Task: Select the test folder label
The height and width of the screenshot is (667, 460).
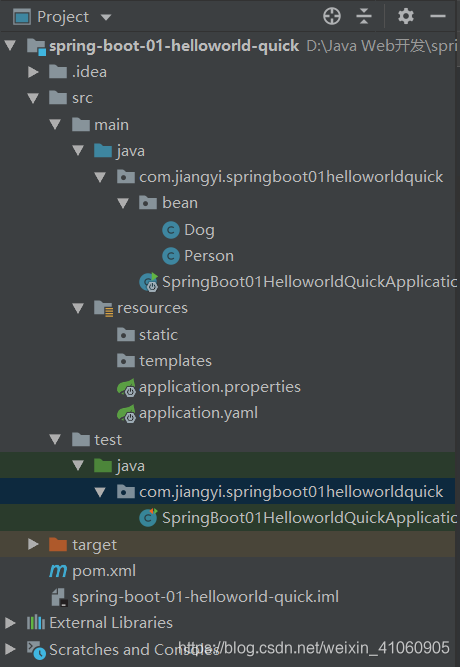Action: pos(108,439)
